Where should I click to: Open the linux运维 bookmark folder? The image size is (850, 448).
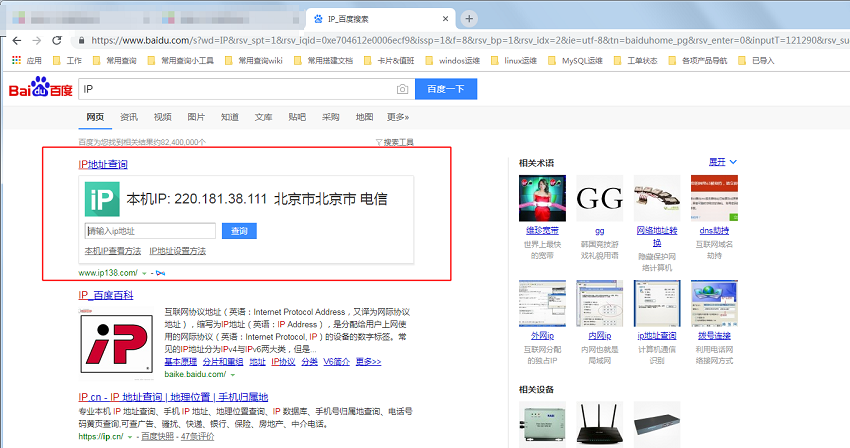[x=514, y=60]
